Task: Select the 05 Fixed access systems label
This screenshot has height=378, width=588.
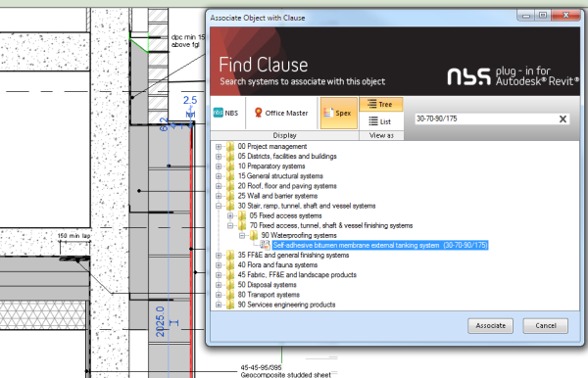Action: coord(286,215)
